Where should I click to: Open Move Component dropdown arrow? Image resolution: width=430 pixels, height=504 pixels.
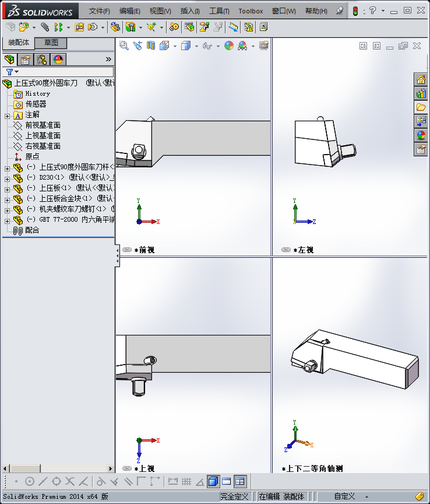(103, 27)
